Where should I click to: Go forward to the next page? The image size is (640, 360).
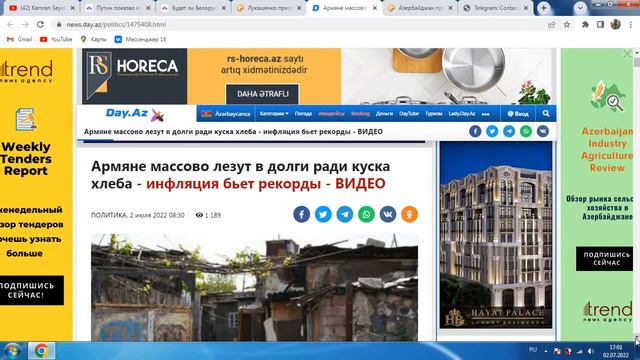pos(25,24)
